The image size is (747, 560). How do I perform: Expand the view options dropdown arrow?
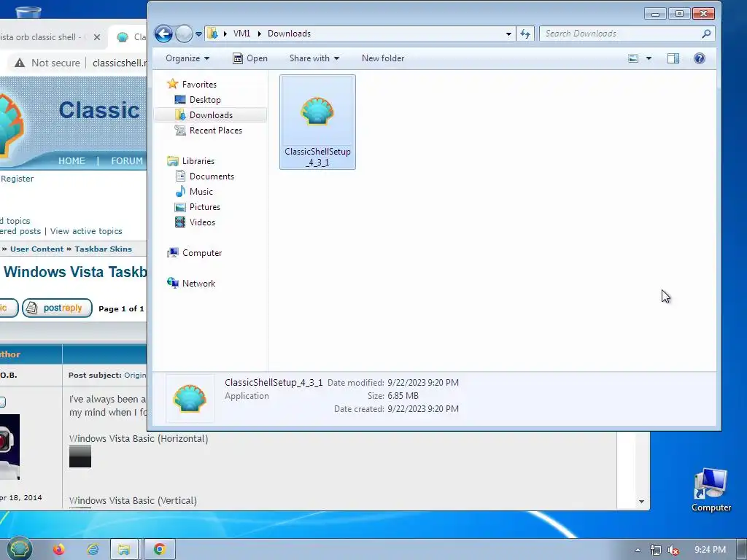point(649,58)
